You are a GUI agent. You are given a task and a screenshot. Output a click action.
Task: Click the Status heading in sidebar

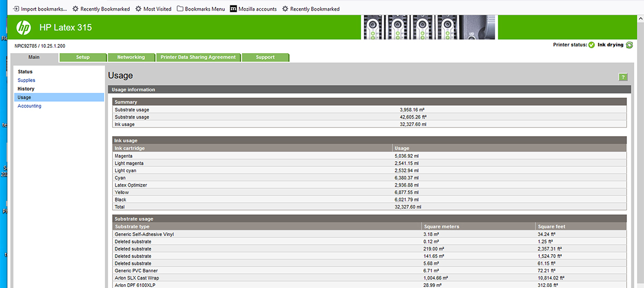click(x=25, y=72)
